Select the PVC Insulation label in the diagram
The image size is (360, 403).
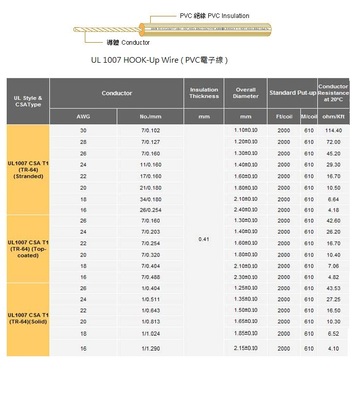214,16
